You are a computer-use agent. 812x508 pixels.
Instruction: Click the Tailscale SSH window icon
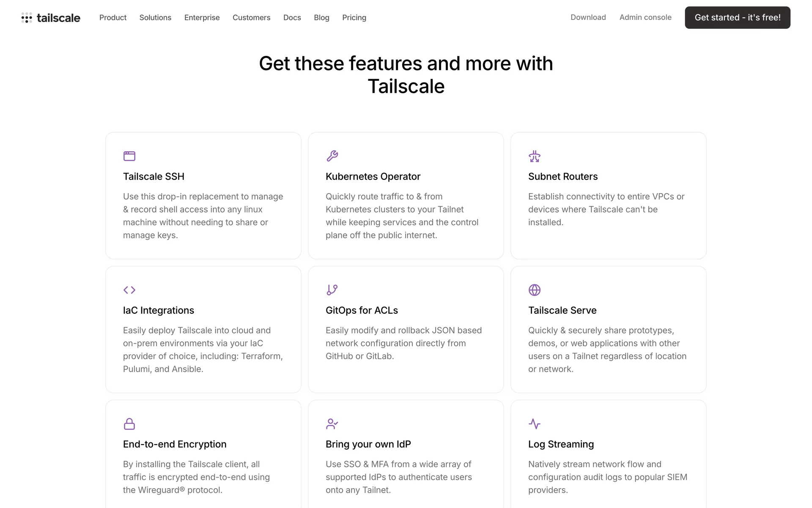coord(129,156)
